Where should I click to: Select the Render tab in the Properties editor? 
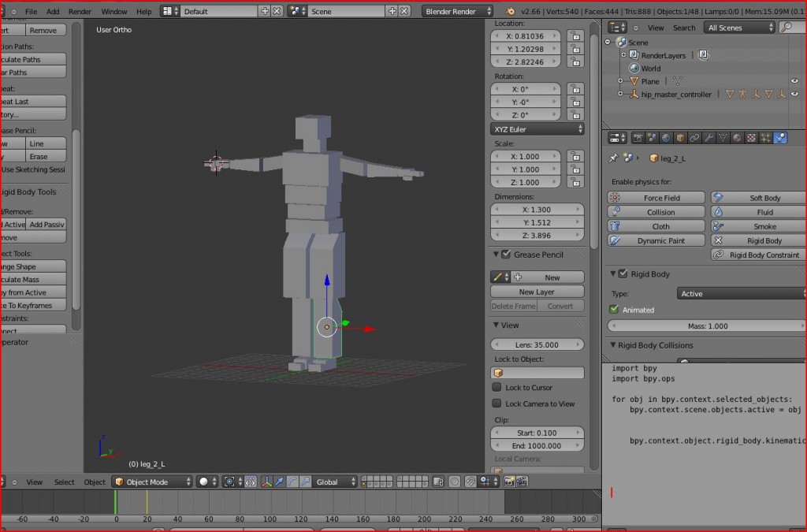(637, 137)
